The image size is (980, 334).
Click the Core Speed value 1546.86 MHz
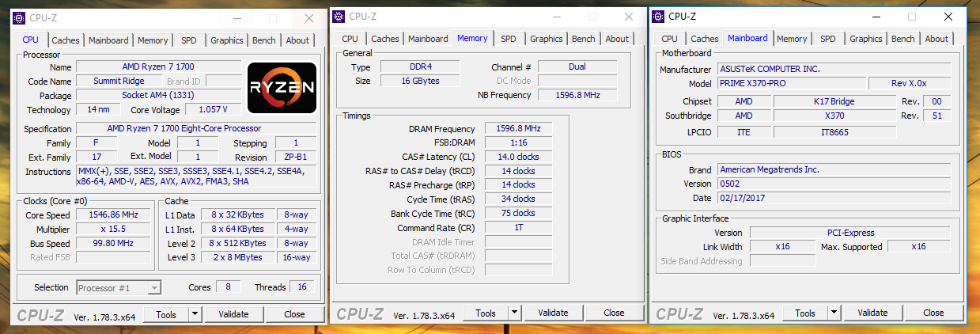(114, 215)
